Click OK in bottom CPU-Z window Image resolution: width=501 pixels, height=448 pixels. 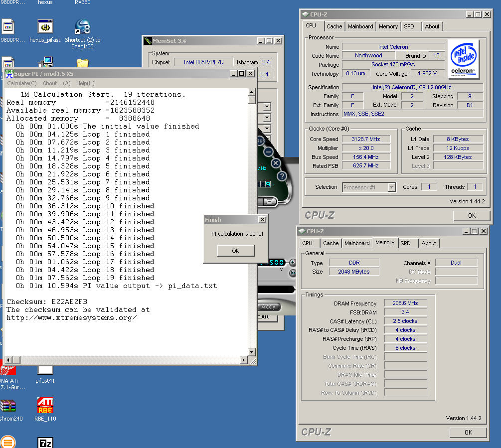tap(468, 433)
